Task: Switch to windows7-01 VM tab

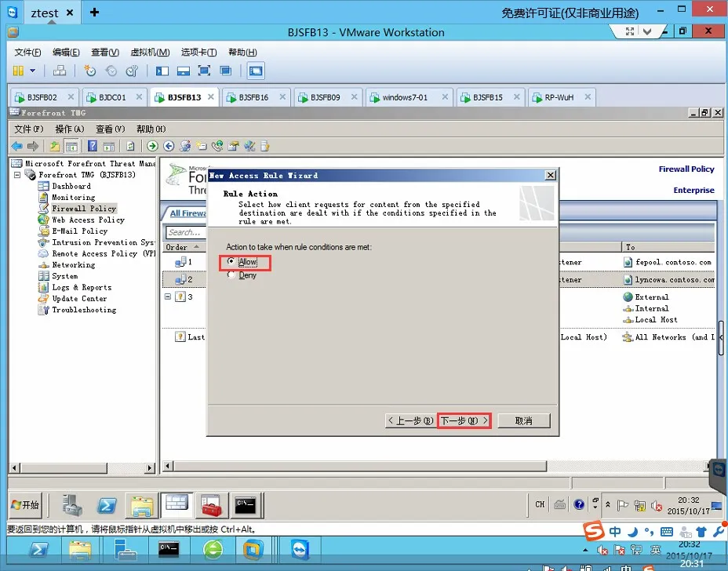Action: [x=404, y=97]
